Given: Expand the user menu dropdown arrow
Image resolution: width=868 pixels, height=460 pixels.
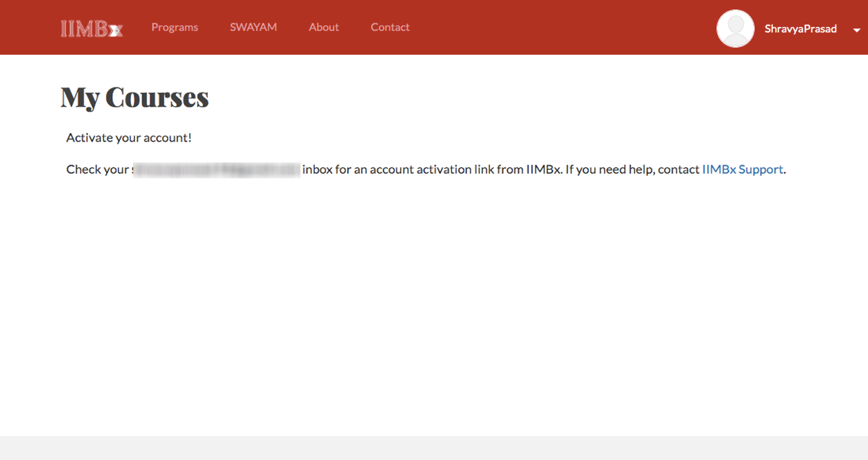Looking at the screenshot, I should [857, 30].
